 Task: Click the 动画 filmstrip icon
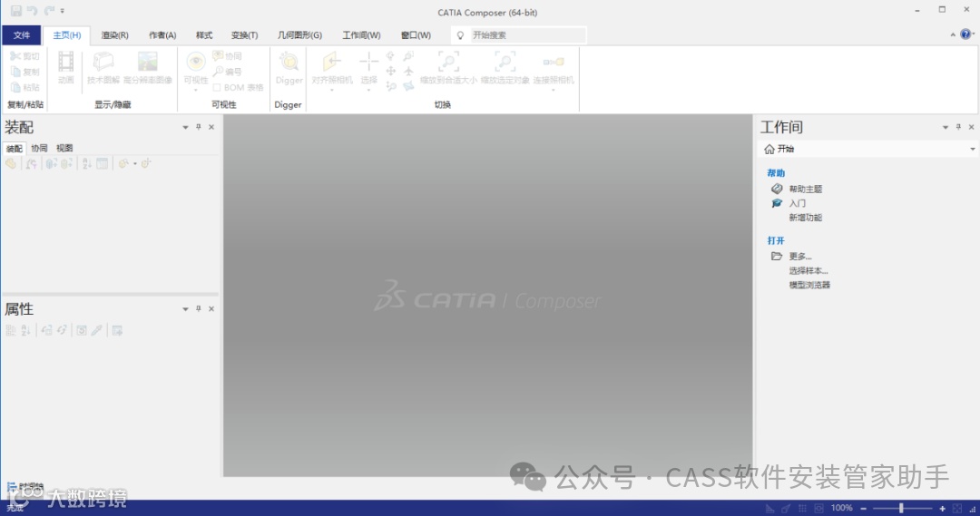pos(65,62)
